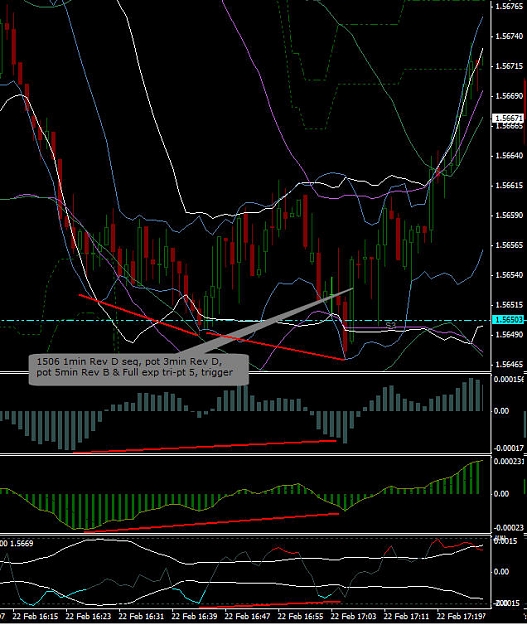Click the cyan price label 1.56503

click(508, 320)
